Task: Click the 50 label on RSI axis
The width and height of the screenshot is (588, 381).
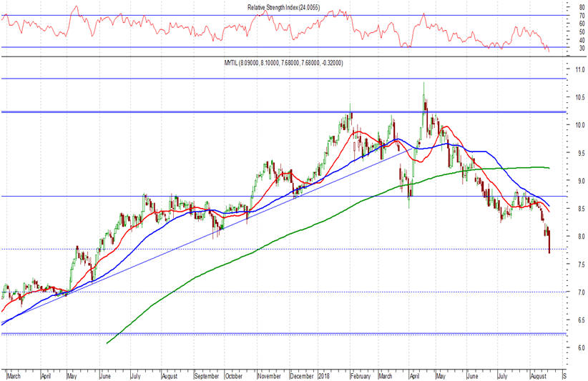Action: tap(582, 32)
